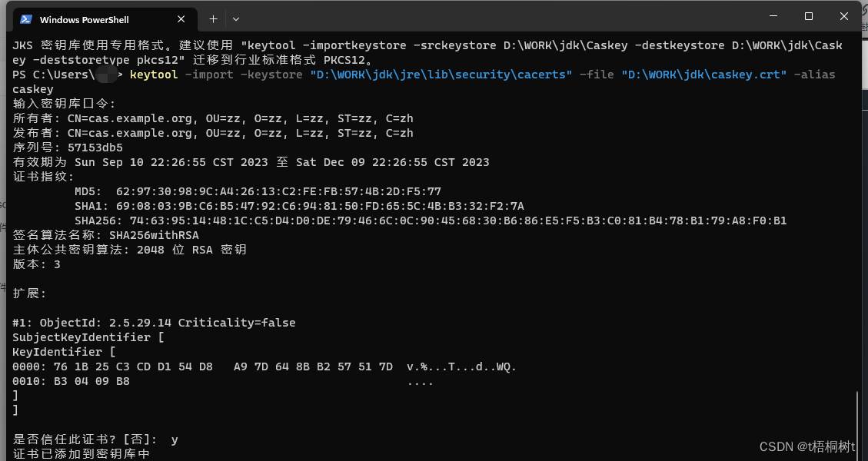Close the terminal window
868x461 pixels.
tap(845, 16)
